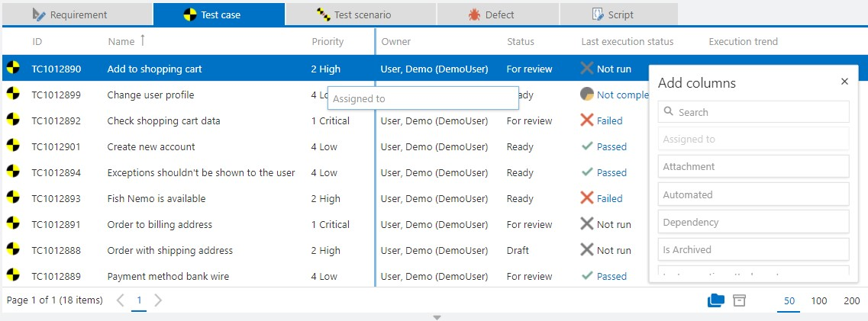
Task: Click the folder icon in the footer
Action: point(716,300)
